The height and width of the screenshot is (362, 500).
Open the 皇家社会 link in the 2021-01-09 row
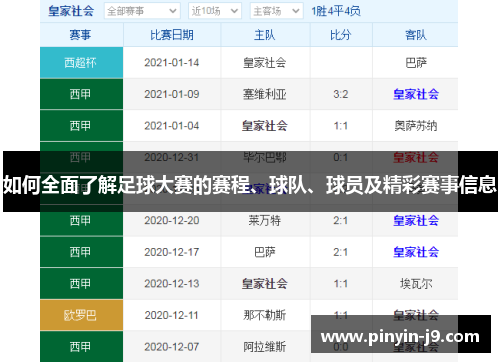[416, 94]
